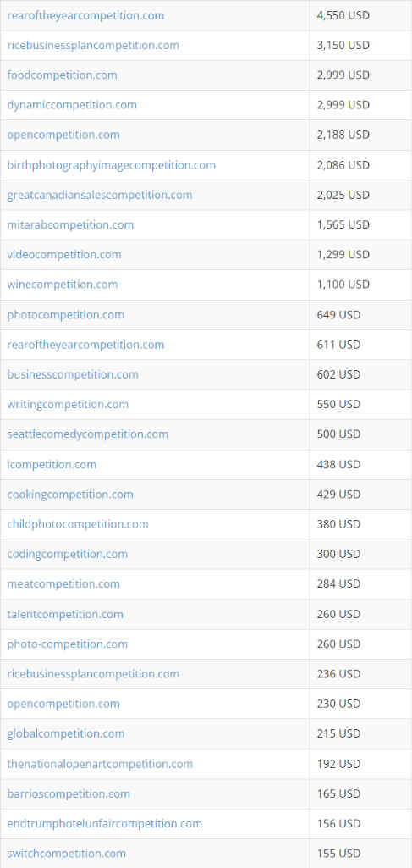Open photocompetition.com listing
Image resolution: width=412 pixels, height=868 pixels.
(x=65, y=314)
